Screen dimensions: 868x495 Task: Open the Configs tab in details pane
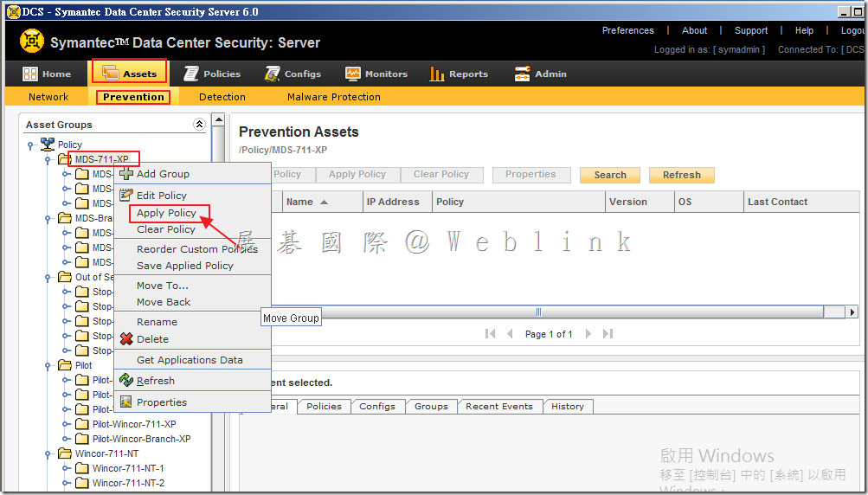tap(377, 407)
